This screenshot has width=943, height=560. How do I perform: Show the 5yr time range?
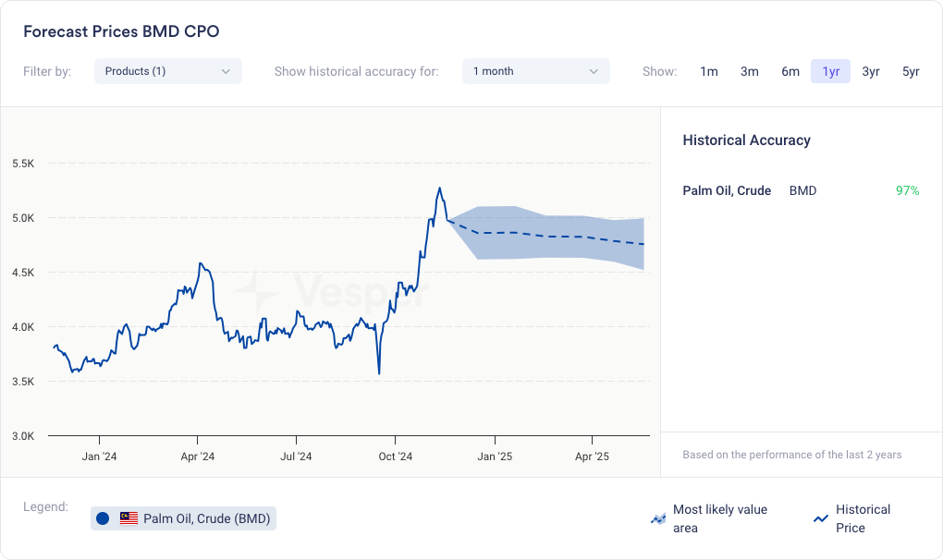911,71
